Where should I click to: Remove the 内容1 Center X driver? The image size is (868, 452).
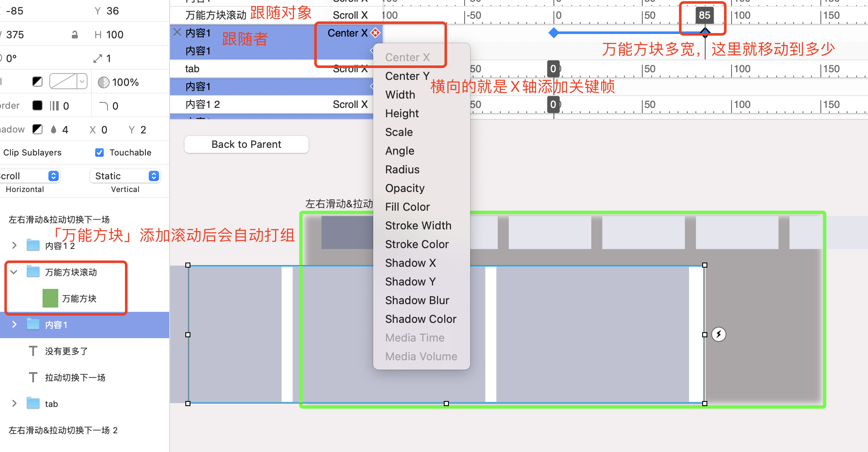coord(177,32)
